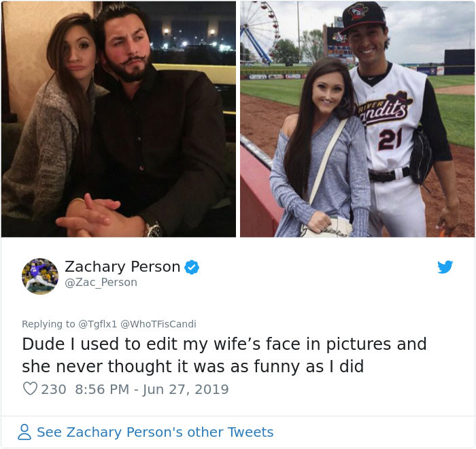Open the @Zac_Person handle link
Screen dimensions: 476x449
(101, 283)
